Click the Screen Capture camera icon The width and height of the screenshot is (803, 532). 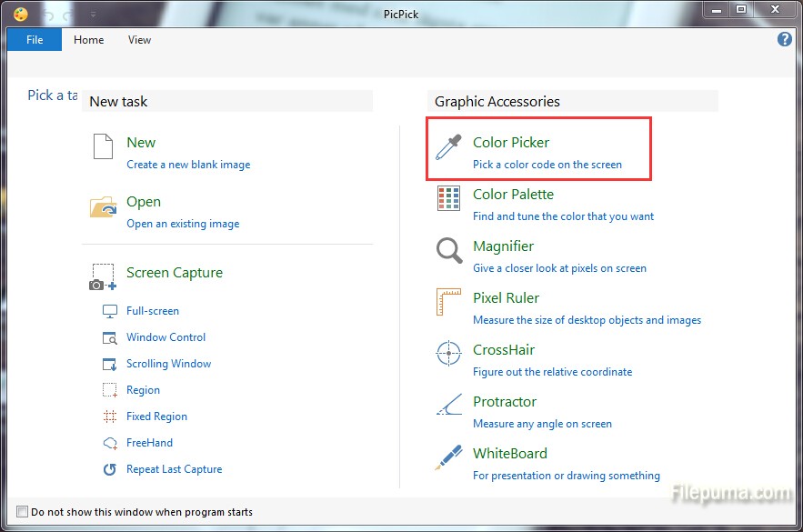[x=103, y=276]
